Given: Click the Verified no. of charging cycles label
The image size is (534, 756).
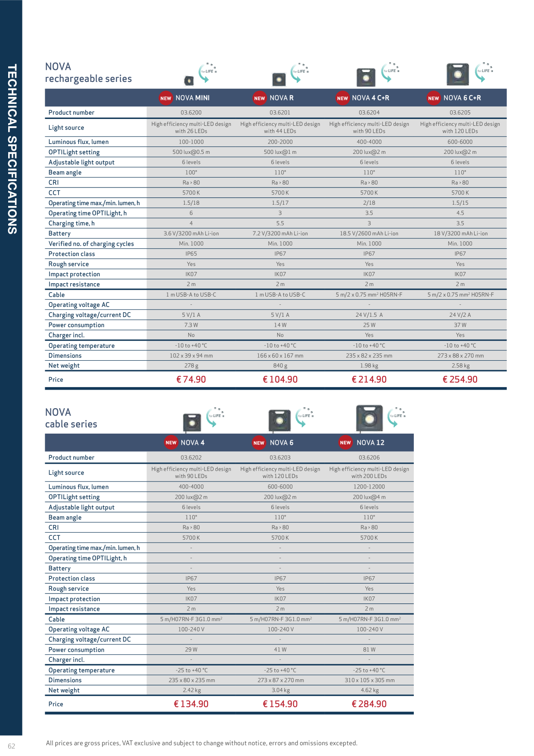Looking at the screenshot, I should point(91,244).
